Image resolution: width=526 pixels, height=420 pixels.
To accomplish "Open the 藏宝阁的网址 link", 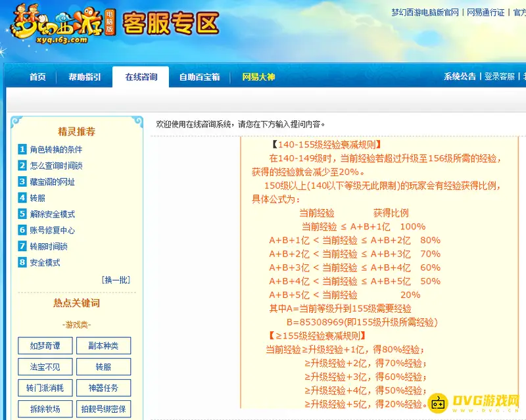I will (53, 182).
